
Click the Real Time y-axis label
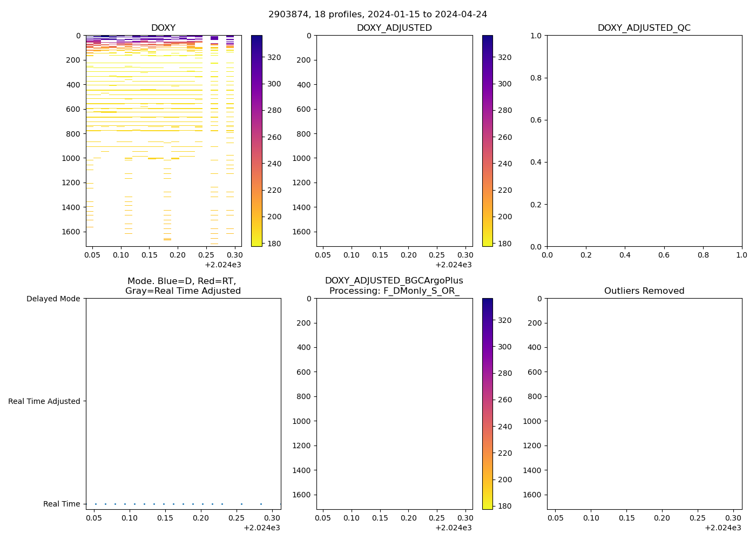point(62,504)
